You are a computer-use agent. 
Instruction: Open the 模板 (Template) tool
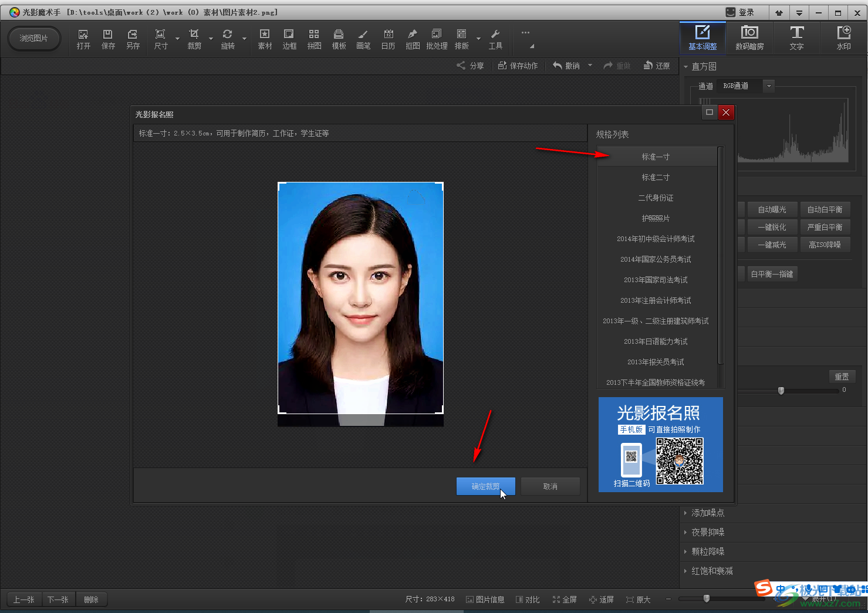[x=339, y=39]
